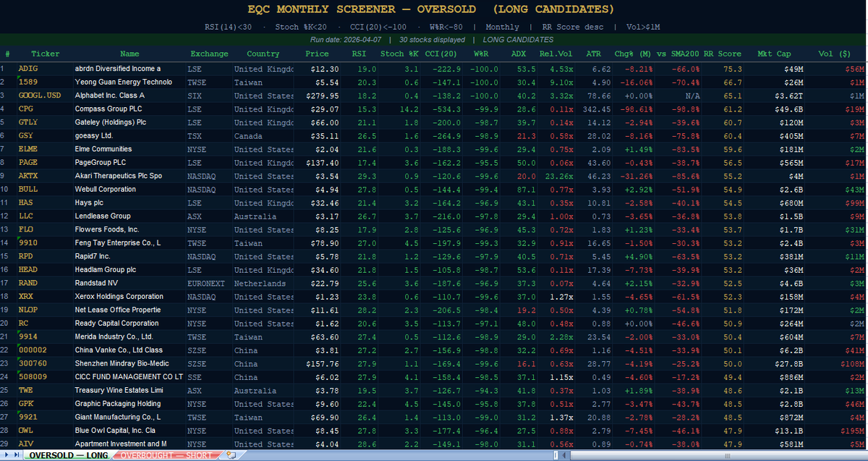
Task: Click the name cell Alphabet Inc. Class A
Action: click(x=129, y=96)
